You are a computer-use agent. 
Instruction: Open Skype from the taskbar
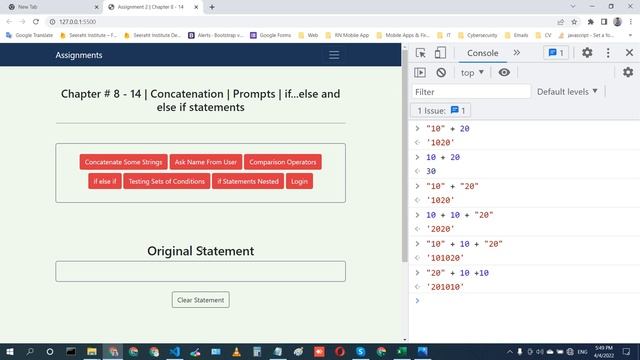tap(360, 351)
